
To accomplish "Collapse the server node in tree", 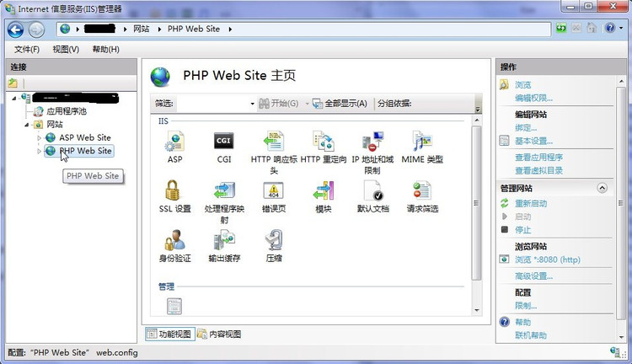I will (14, 98).
